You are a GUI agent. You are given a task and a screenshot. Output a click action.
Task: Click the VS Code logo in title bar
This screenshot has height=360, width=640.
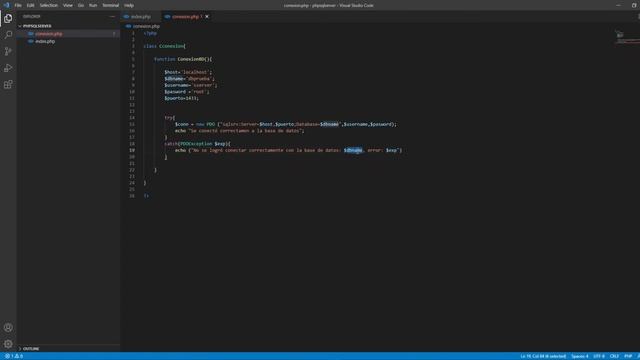pyautogui.click(x=6, y=5)
